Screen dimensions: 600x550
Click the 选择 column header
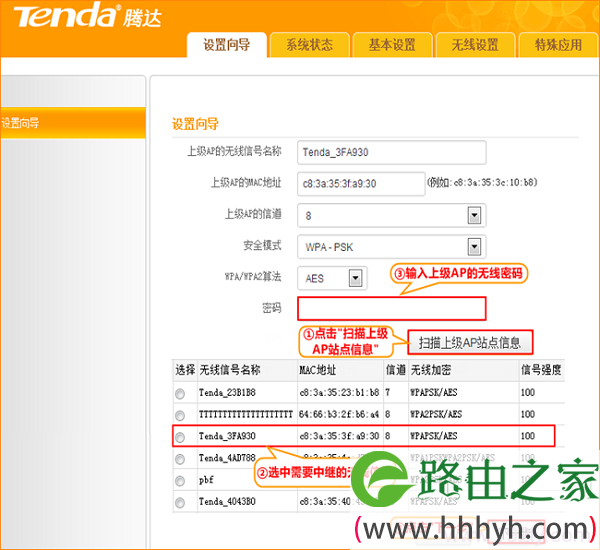point(185,370)
